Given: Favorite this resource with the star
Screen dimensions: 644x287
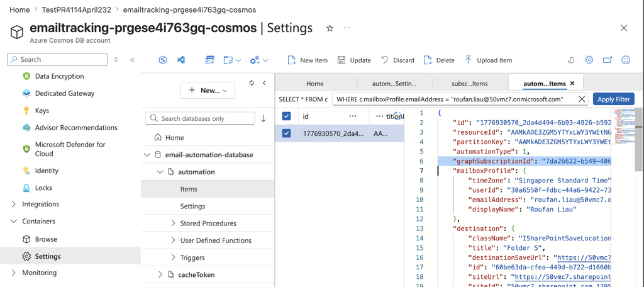Looking at the screenshot, I should coord(330,28).
